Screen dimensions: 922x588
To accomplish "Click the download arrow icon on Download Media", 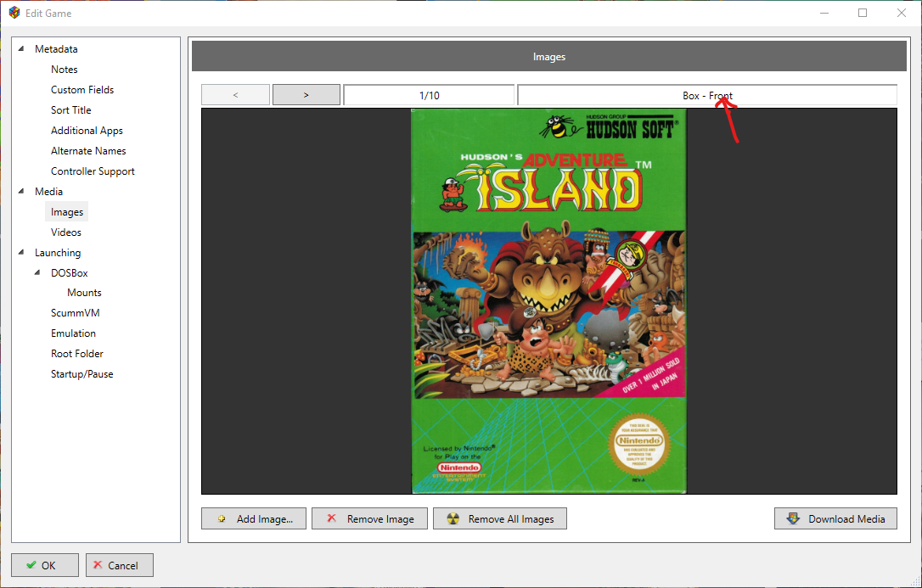I will click(x=793, y=518).
